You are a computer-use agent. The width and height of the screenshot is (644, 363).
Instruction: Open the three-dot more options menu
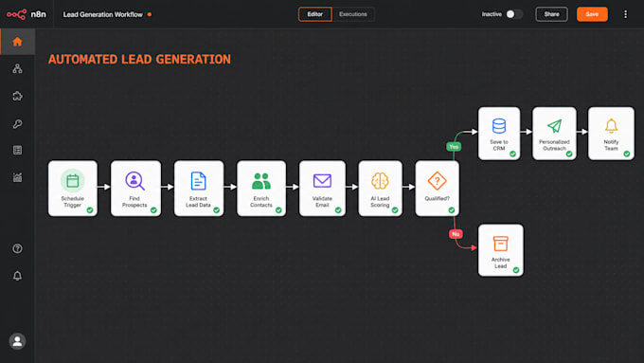[625, 14]
